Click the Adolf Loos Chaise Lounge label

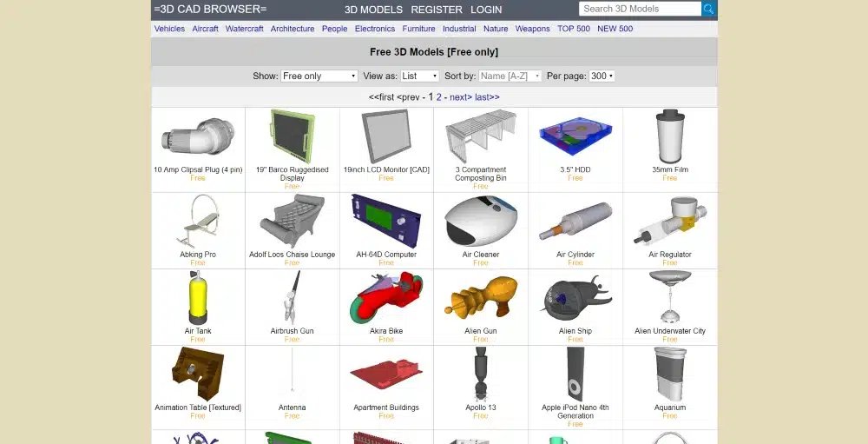293,255
